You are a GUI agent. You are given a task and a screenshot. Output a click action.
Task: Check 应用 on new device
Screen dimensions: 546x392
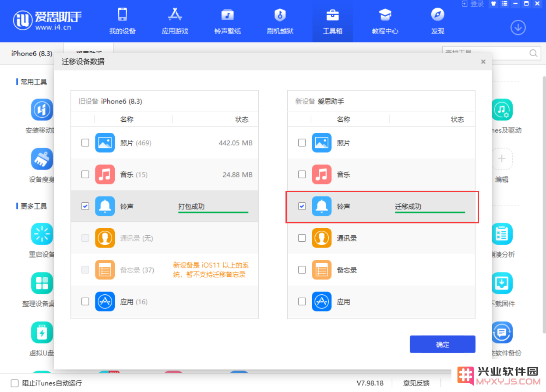click(x=302, y=301)
